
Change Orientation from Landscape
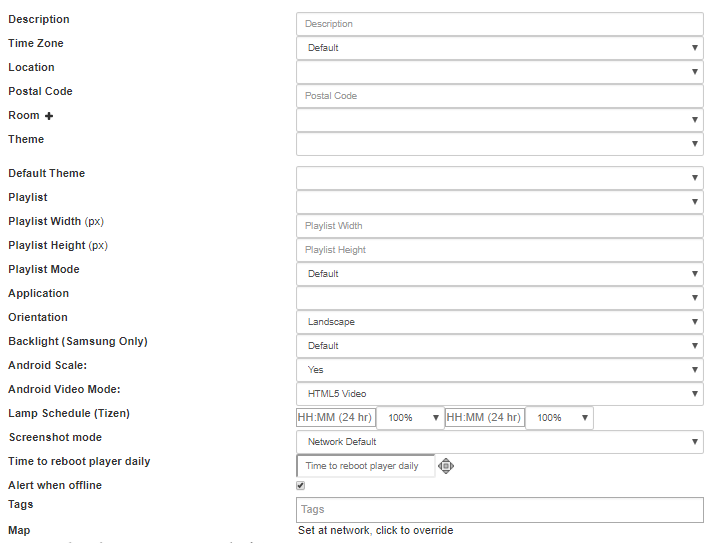[x=500, y=322]
